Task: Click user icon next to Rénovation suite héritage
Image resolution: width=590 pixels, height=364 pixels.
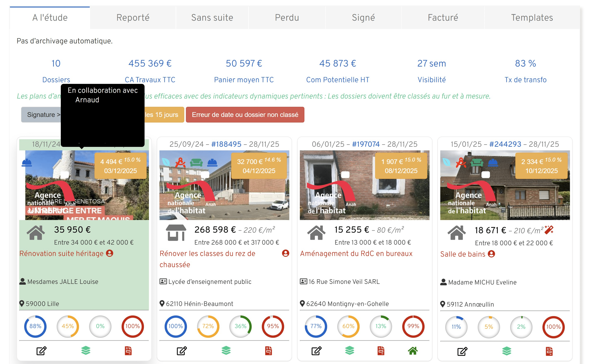Action: tap(110, 253)
